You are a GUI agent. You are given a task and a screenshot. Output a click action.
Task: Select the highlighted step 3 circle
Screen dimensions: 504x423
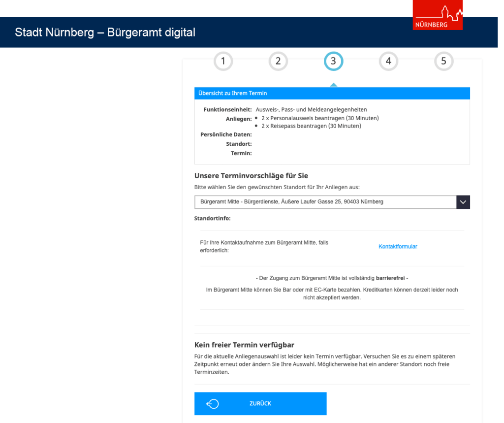pos(333,61)
